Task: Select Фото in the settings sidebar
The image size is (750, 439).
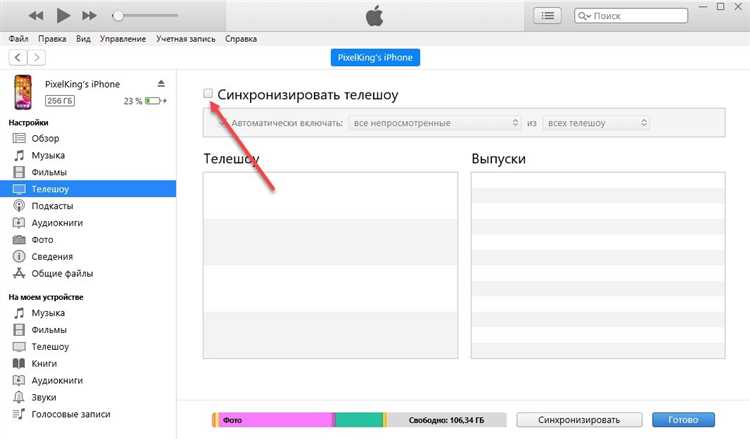Action: [42, 239]
